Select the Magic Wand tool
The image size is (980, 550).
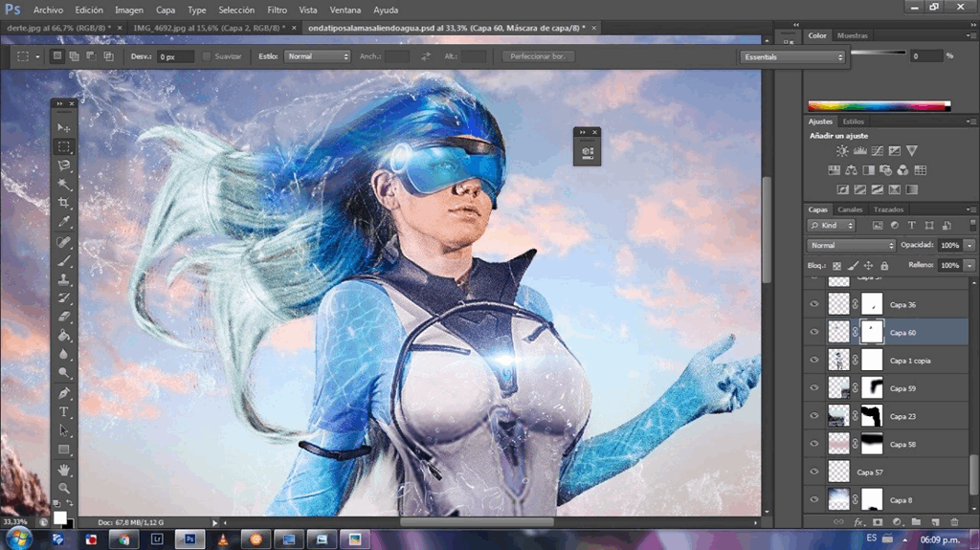point(64,185)
